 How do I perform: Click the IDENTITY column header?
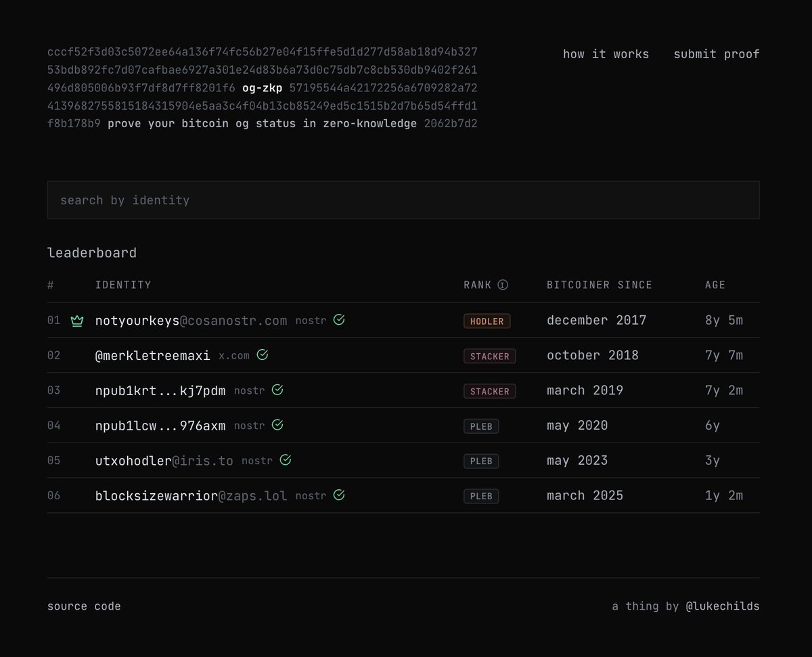click(123, 285)
